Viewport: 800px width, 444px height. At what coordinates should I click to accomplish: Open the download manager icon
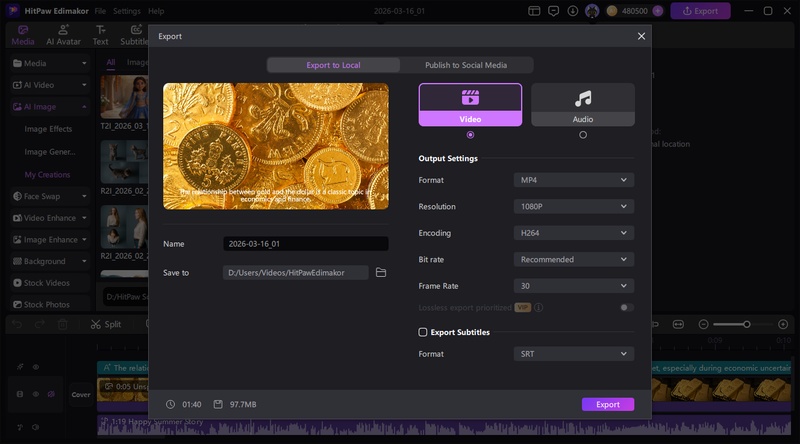coord(572,11)
